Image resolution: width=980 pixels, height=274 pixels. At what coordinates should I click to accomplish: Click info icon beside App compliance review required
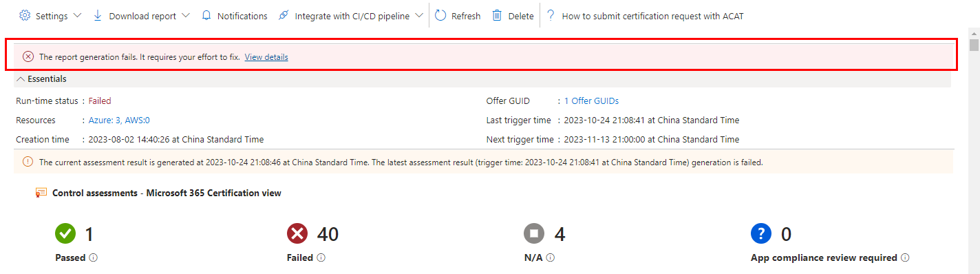tap(905, 258)
